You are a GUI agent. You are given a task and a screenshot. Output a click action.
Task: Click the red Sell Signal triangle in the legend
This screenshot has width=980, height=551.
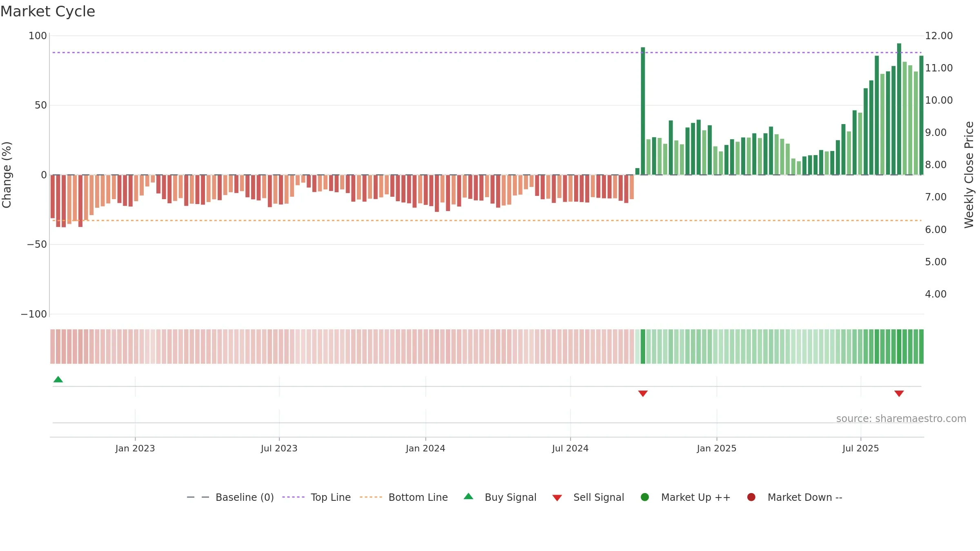pos(557,498)
